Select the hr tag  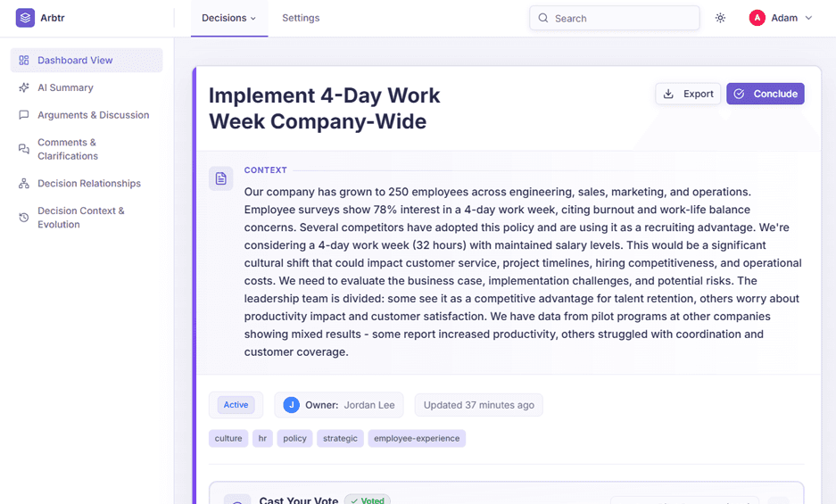pyautogui.click(x=262, y=438)
